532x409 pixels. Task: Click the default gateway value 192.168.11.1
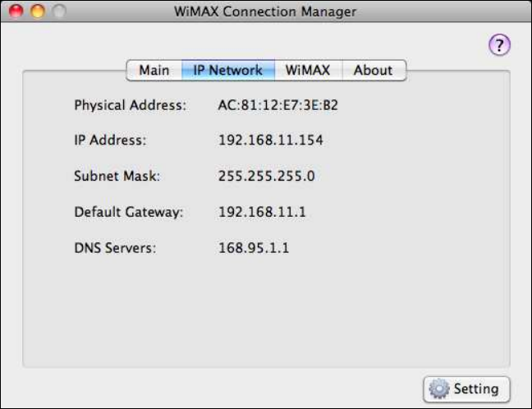[x=261, y=212]
